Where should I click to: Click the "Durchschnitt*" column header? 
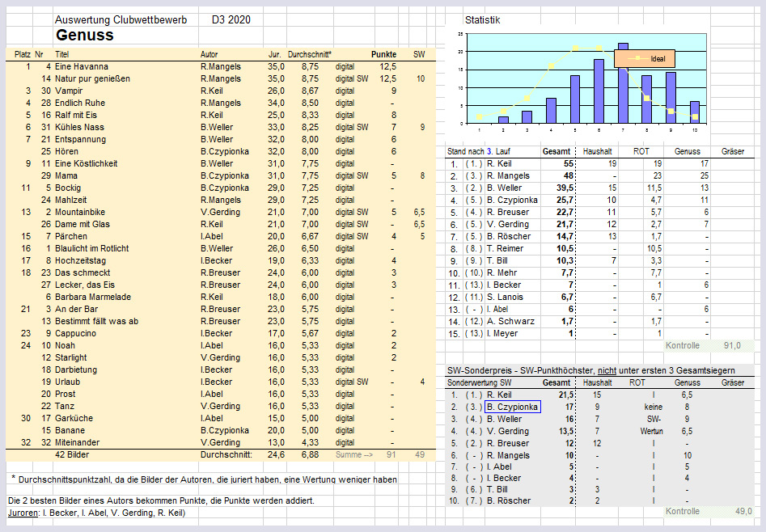(x=310, y=54)
